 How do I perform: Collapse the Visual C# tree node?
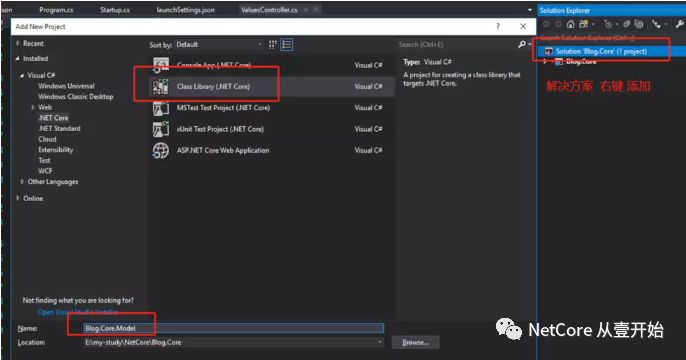[x=22, y=75]
